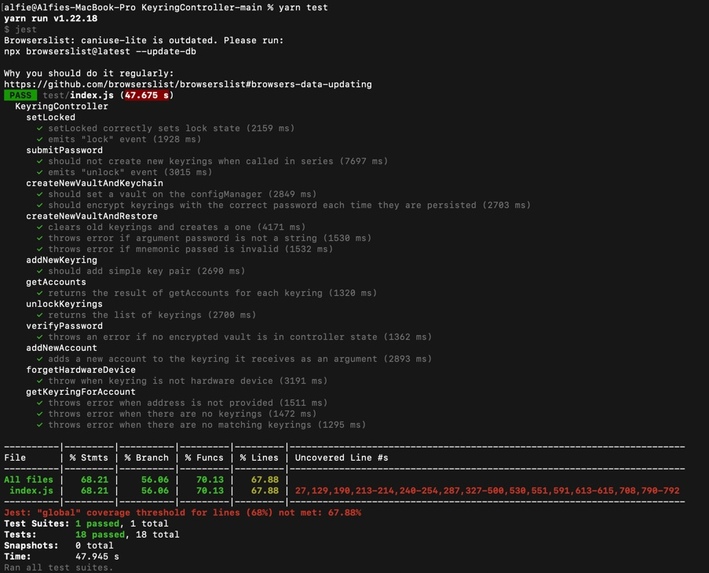This screenshot has height=573, width=709.
Task: Click the submitPassword group heading
Action: point(64,150)
